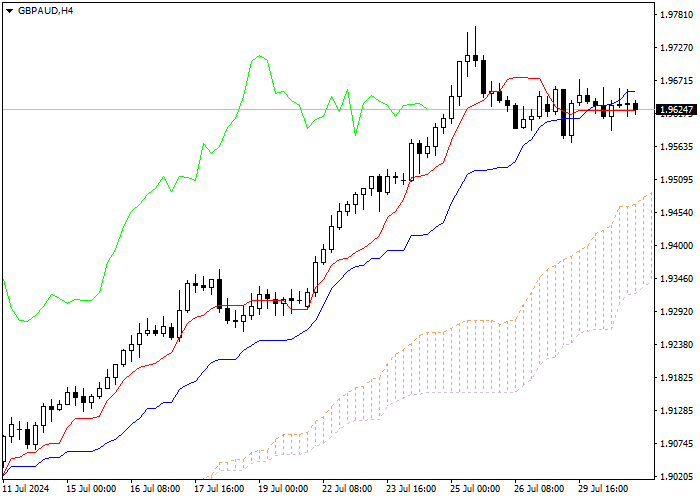This screenshot has height=500, width=700.
Task: Click the 11 Jul 2024 date label
Action: (x=26, y=489)
